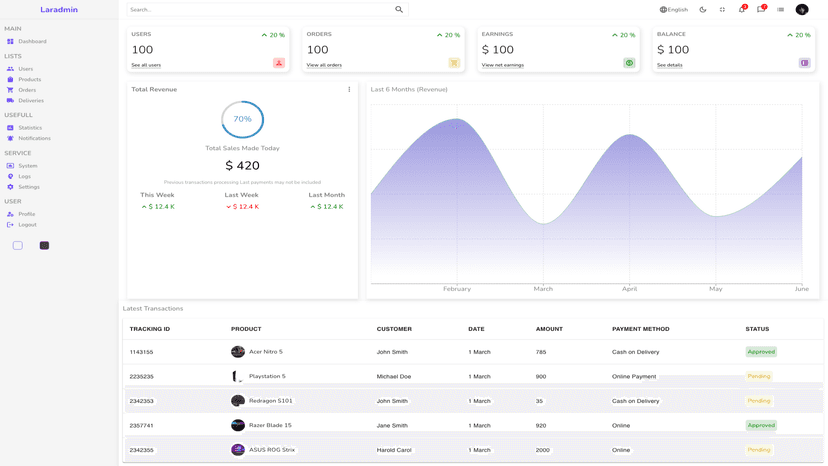
Task: Open Statistics from the sidebar
Action: pyautogui.click(x=30, y=128)
